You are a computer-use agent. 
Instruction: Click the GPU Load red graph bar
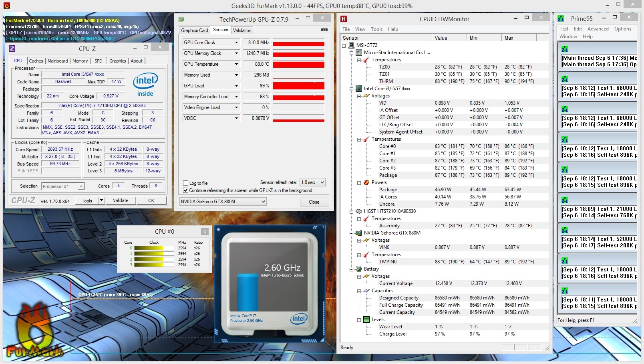coord(298,86)
